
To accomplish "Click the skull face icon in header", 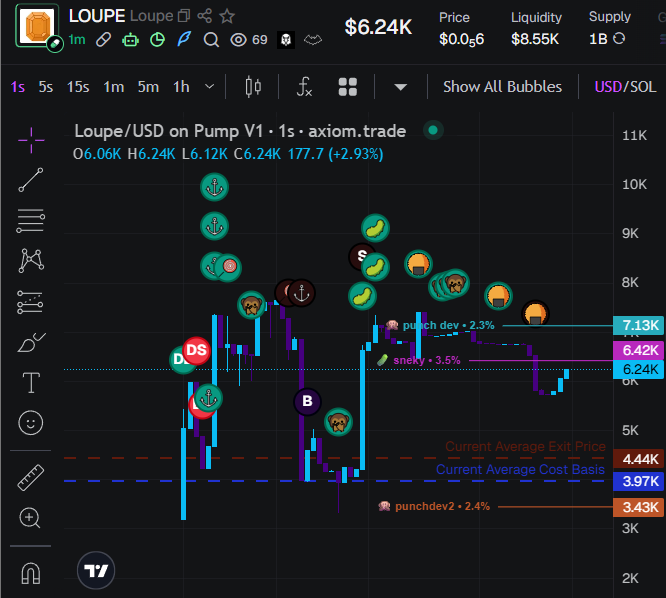I will click(x=286, y=40).
